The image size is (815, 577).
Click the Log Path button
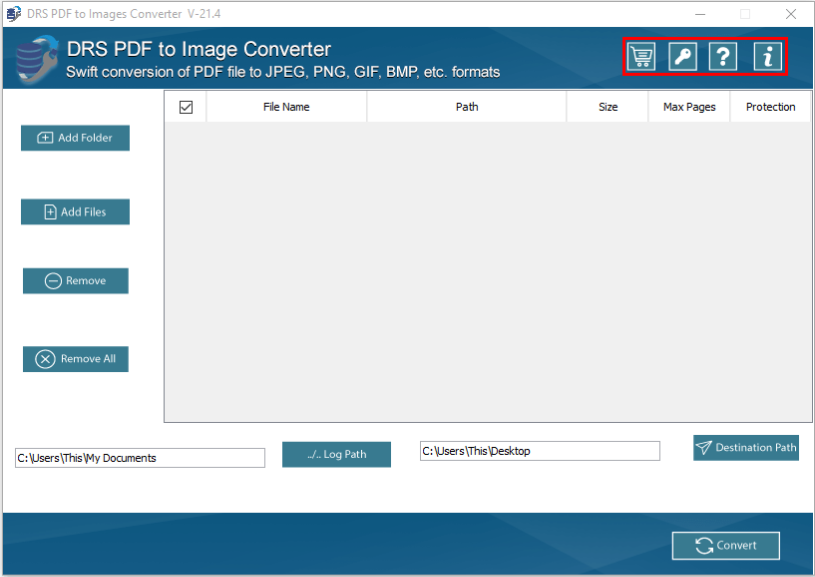click(336, 454)
